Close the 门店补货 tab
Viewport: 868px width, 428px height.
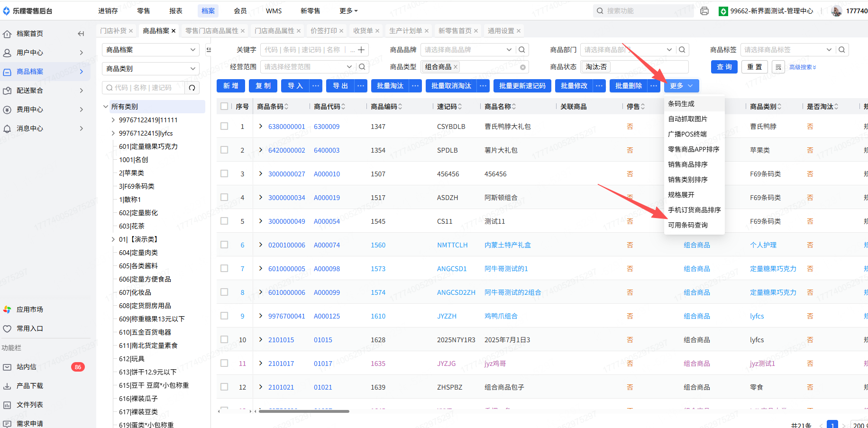pyautogui.click(x=131, y=31)
